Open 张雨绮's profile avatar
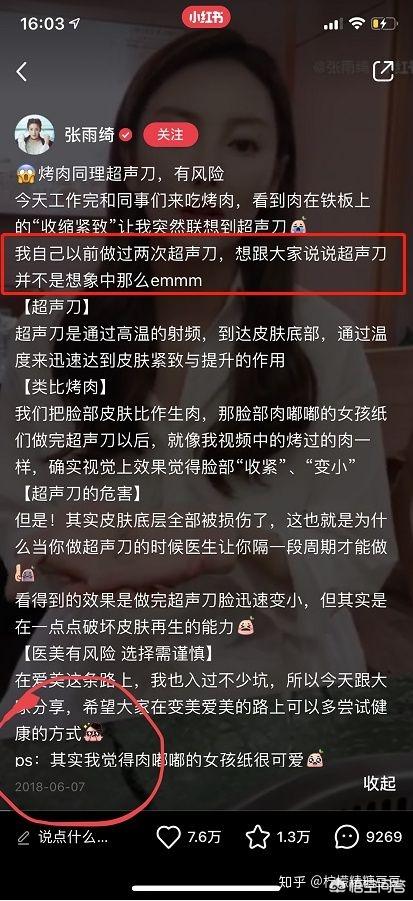This screenshot has height=901, width=413. 34,134
